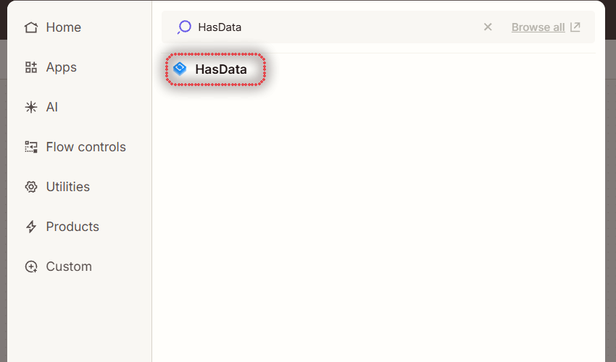The width and height of the screenshot is (616, 362).
Task: Click the external link icon beside Browse all
Action: coord(575,27)
